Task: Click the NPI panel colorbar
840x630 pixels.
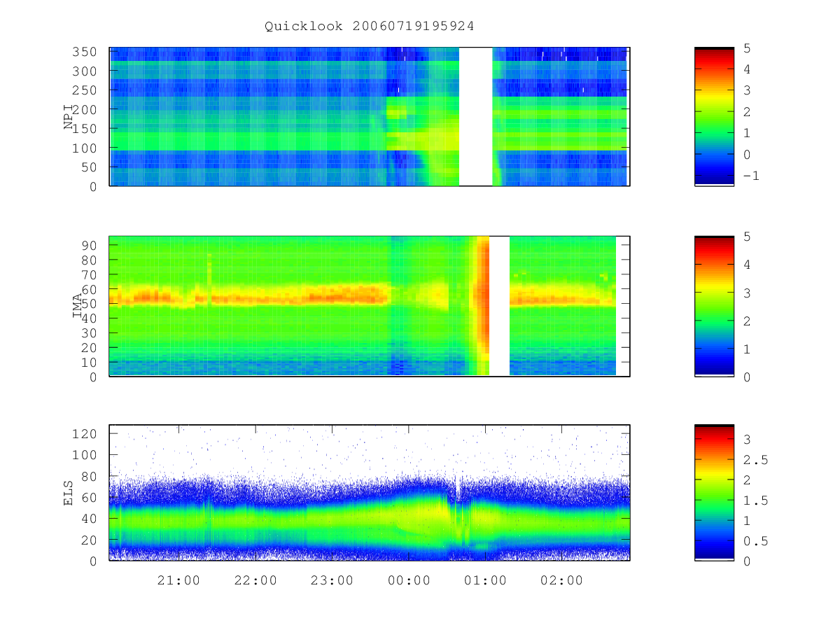Action: point(714,116)
